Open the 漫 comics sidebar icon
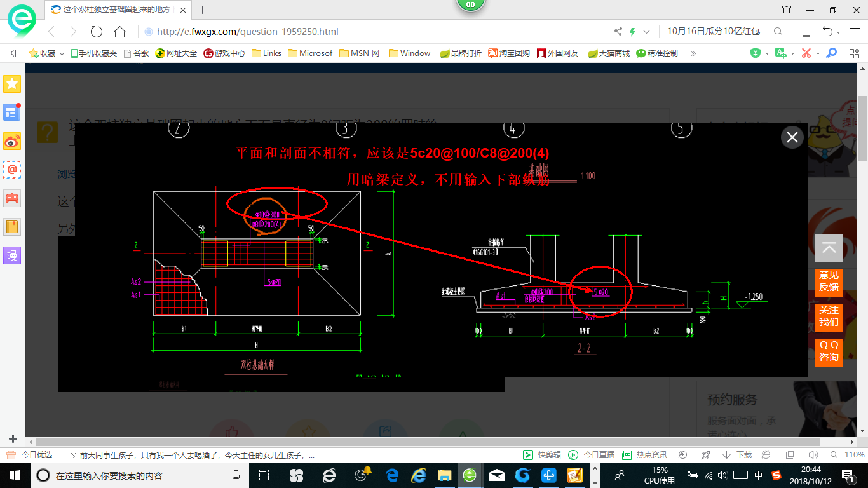Viewport: 868px width, 488px height. (13, 255)
